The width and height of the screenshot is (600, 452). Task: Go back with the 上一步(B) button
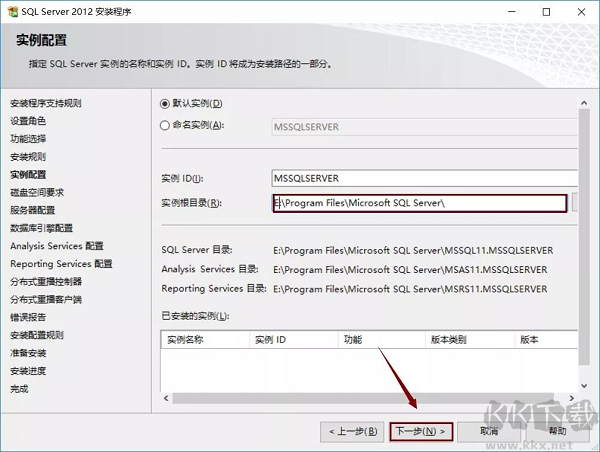click(352, 431)
